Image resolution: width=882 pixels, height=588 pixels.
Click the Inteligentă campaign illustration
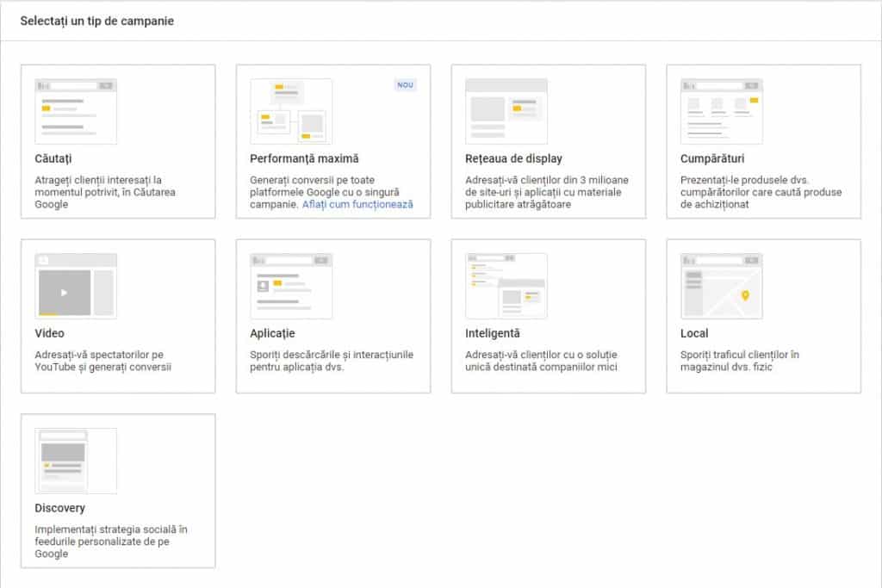tap(506, 286)
